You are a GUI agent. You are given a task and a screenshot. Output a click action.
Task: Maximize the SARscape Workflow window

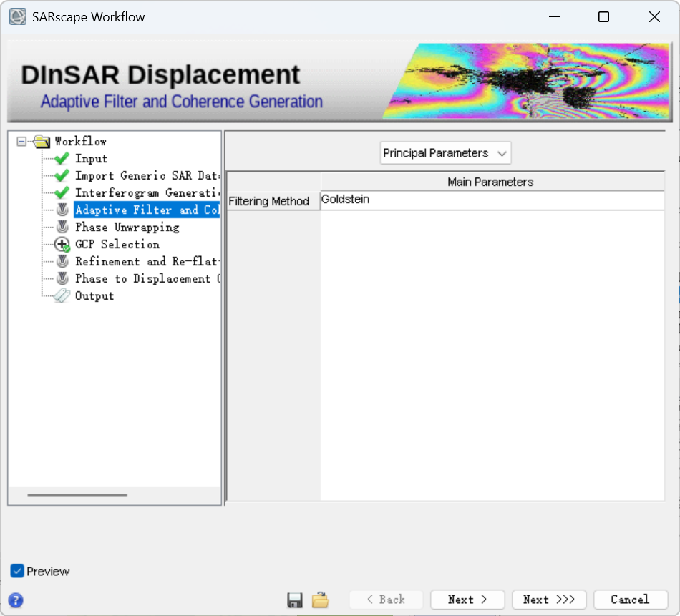click(603, 17)
